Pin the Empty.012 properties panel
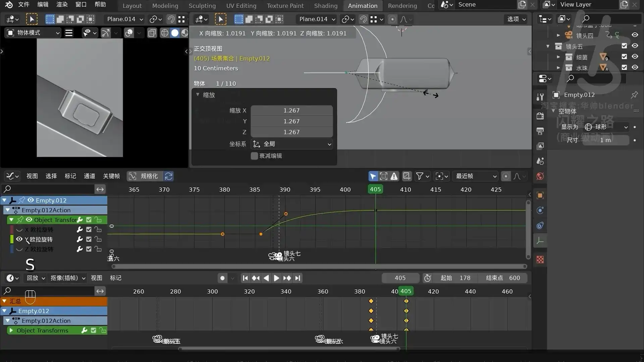This screenshot has width=644, height=362. (634, 95)
